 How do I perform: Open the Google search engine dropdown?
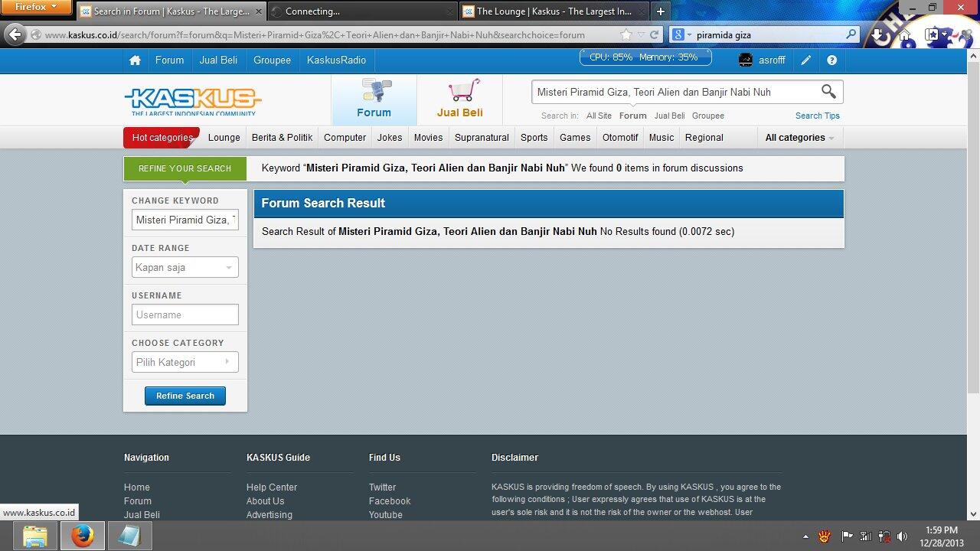[x=681, y=34]
